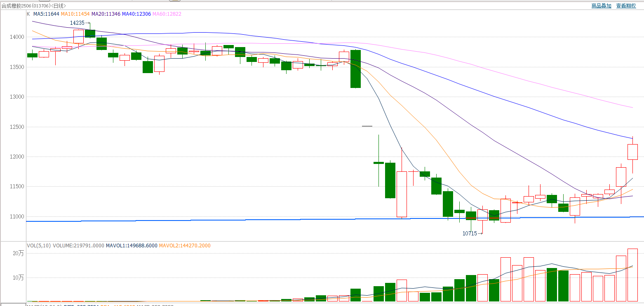Open the 查看期权 options link

pyautogui.click(x=626, y=6)
